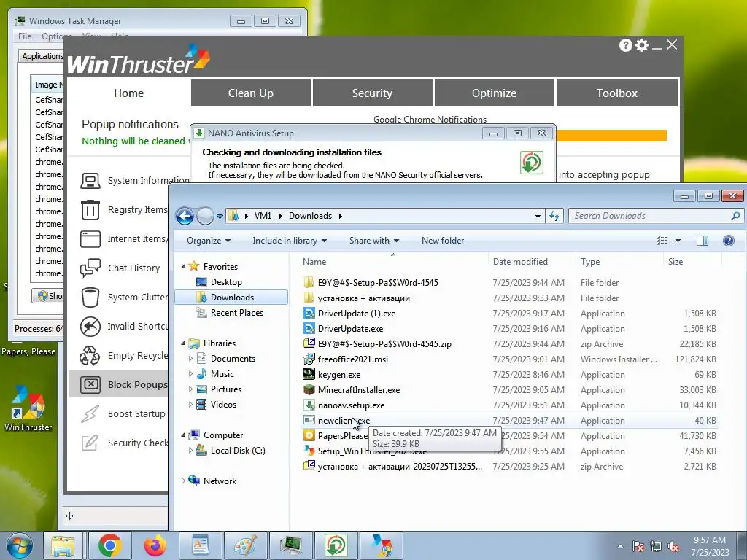The image size is (747, 560).
Task: Click Explorer refresh address button
Action: tap(554, 216)
